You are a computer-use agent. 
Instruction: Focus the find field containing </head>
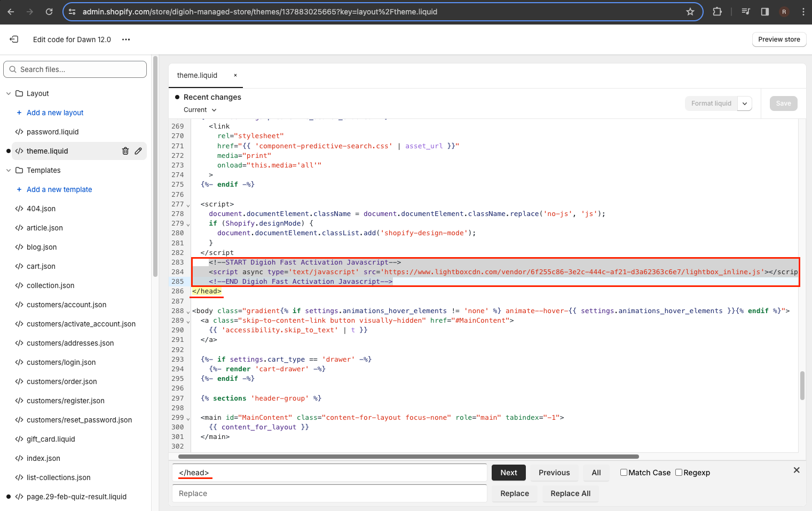[x=329, y=473]
